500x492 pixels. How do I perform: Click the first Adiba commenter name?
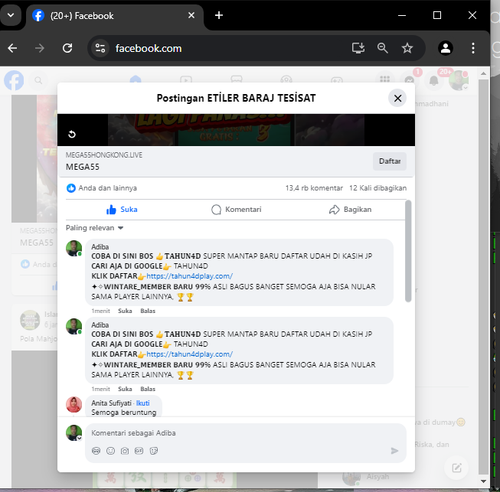pos(100,247)
